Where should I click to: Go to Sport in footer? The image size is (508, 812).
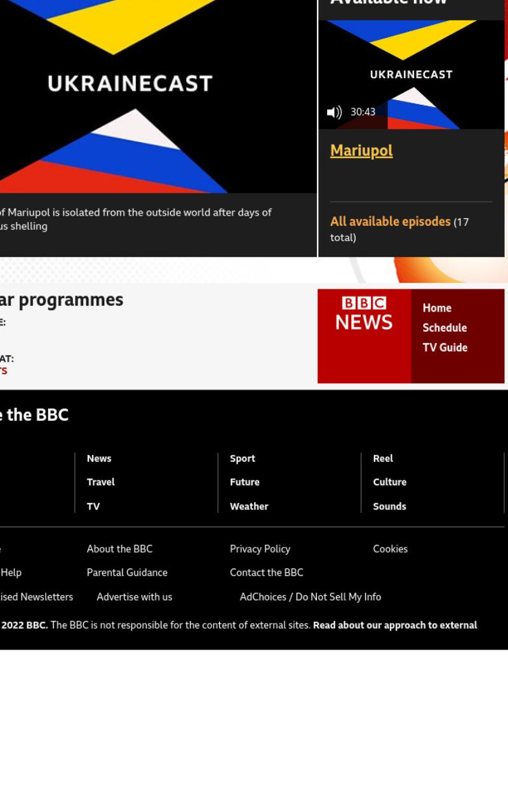[x=243, y=459]
